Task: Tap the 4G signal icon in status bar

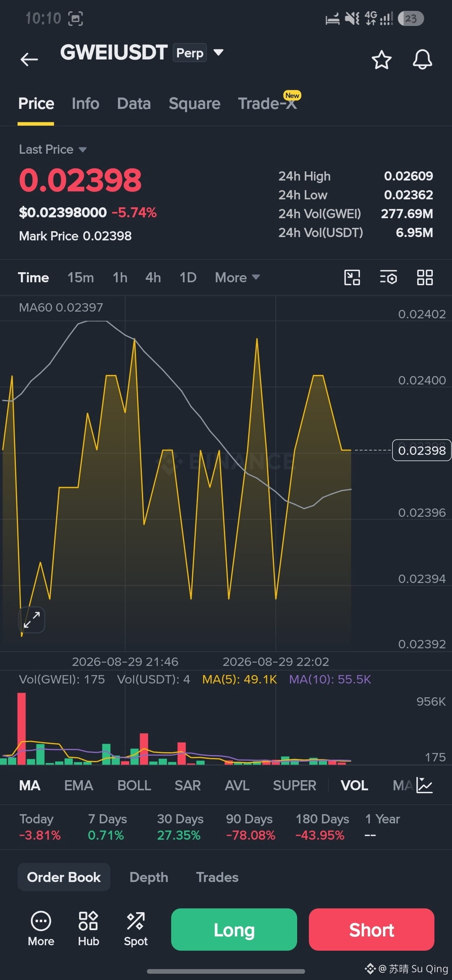Action: 379,18
